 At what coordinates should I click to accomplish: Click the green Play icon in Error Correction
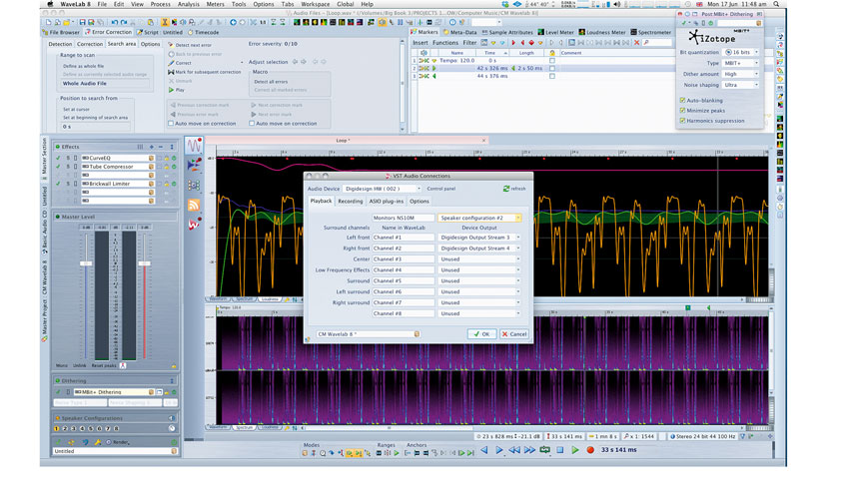[171, 90]
